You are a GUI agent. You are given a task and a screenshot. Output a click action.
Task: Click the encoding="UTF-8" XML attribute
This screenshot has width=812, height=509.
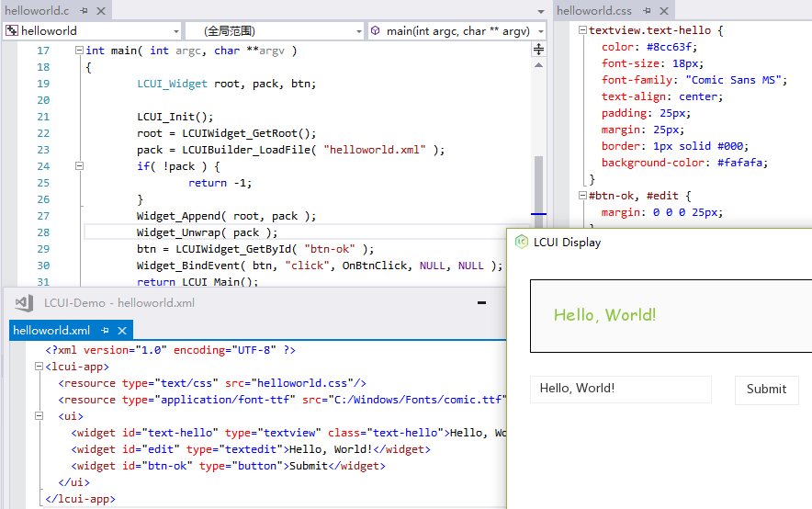225,350
